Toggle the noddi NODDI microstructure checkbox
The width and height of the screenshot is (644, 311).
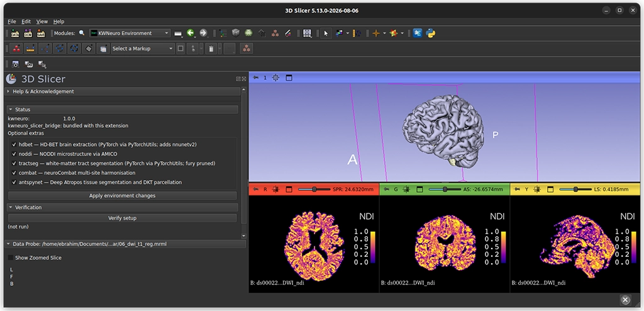[14, 154]
